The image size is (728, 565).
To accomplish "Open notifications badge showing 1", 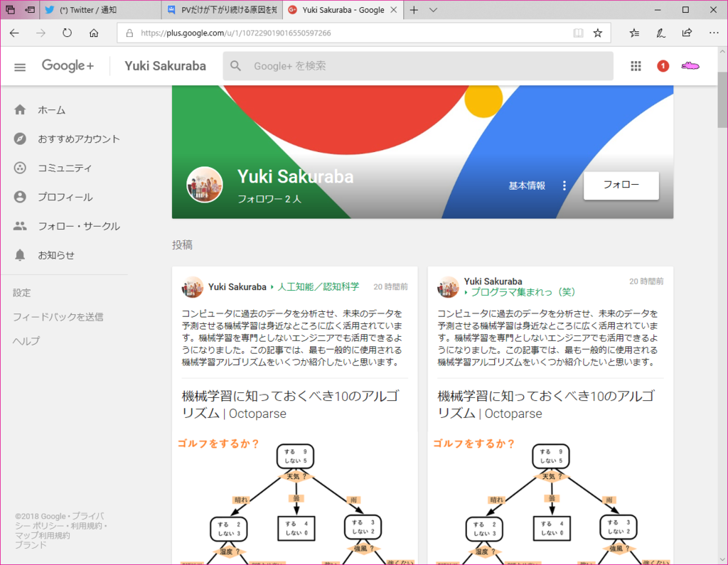I will click(663, 66).
